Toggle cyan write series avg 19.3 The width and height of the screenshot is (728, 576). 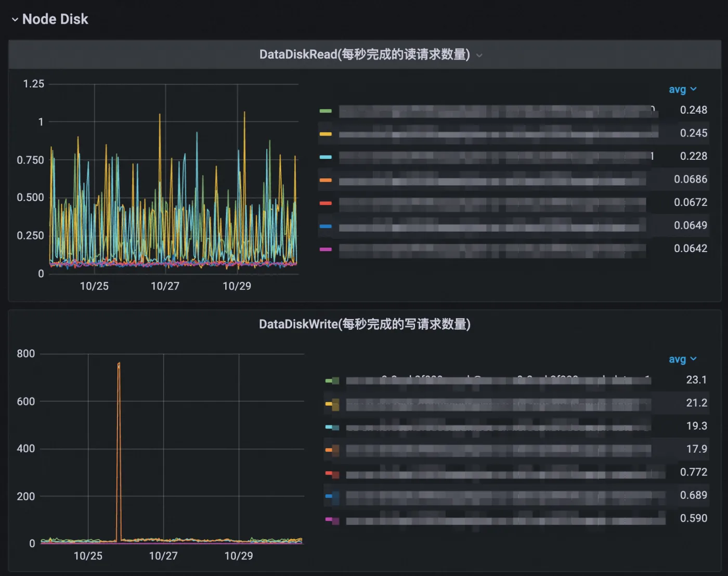coord(332,427)
